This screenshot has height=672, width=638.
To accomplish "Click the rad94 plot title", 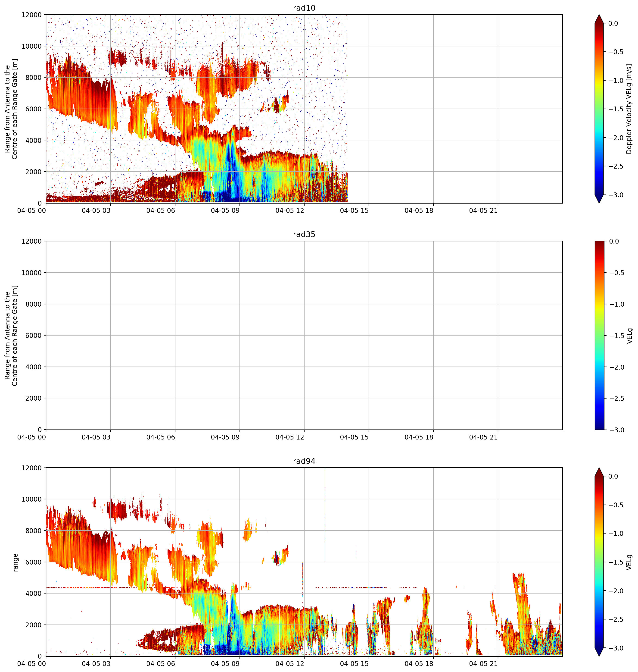I will 304,461.
